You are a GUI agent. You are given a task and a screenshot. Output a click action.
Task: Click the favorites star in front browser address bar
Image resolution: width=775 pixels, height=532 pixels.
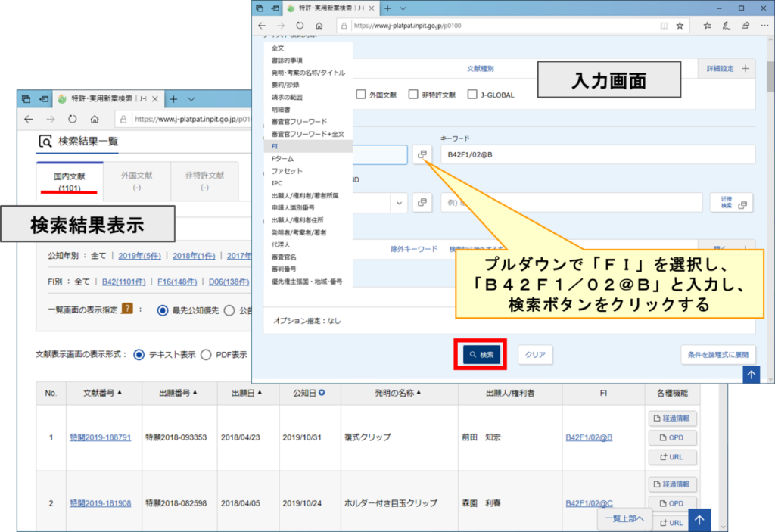point(680,26)
